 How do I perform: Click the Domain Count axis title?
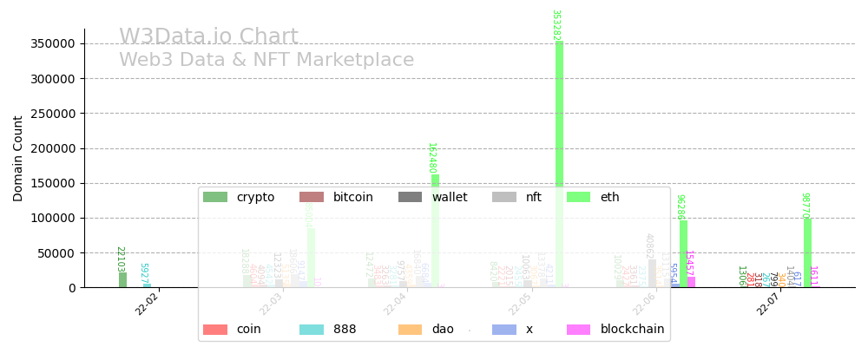(18, 159)
